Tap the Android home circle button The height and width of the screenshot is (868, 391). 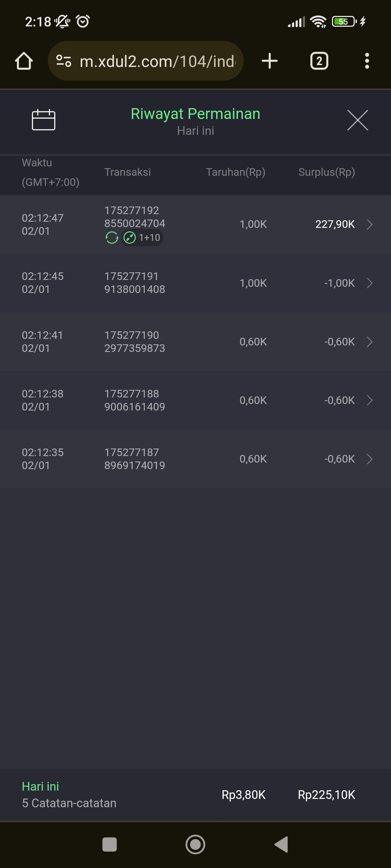pos(195,844)
